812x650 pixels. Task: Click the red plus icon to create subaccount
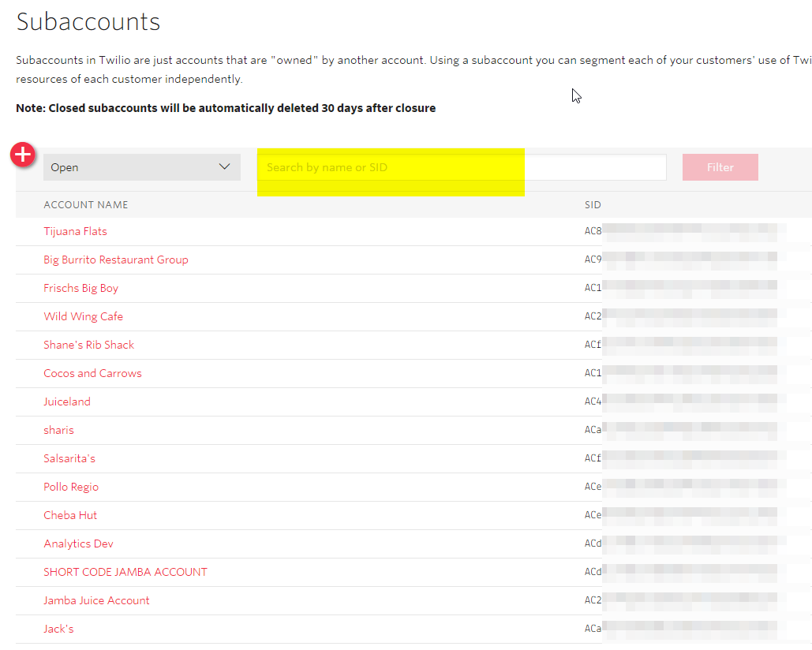point(22,155)
